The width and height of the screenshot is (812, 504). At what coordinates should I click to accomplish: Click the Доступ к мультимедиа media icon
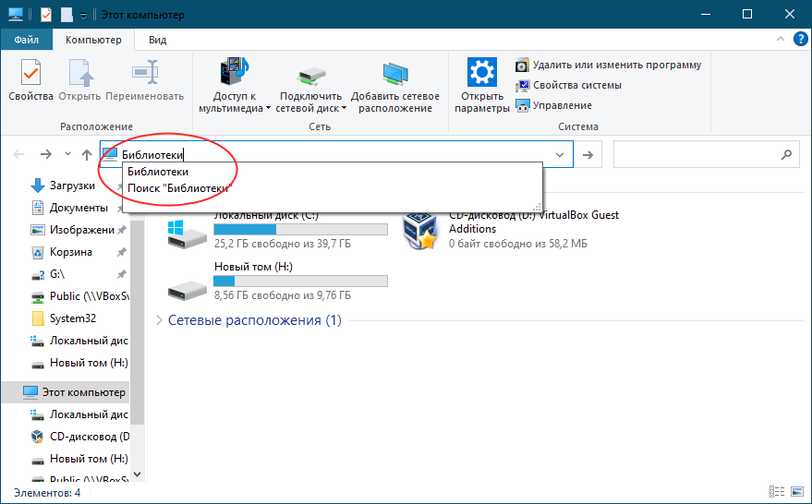click(x=235, y=71)
